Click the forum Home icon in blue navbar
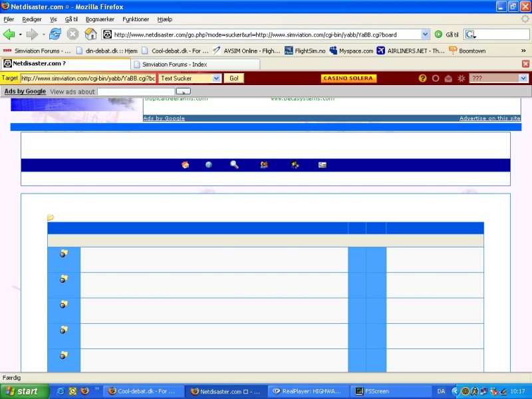The height and width of the screenshot is (399, 532). (x=185, y=165)
